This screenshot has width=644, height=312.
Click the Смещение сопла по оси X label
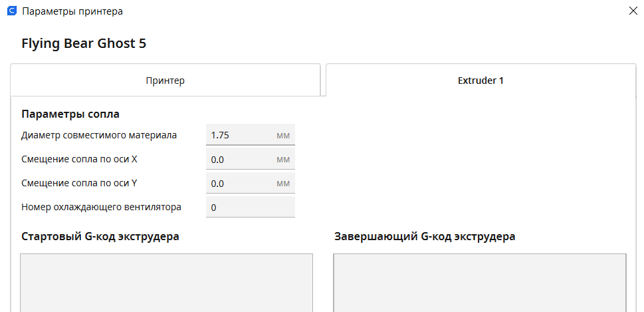coord(79,159)
